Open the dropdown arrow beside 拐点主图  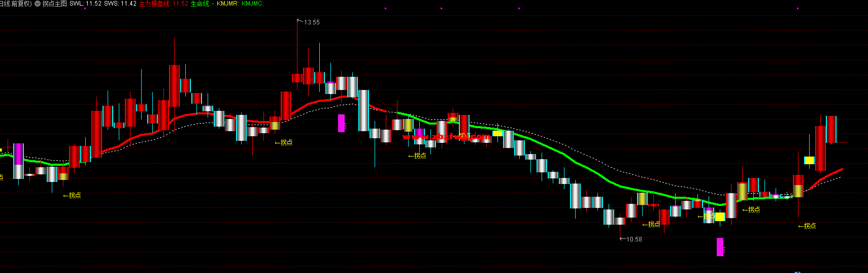point(38,4)
